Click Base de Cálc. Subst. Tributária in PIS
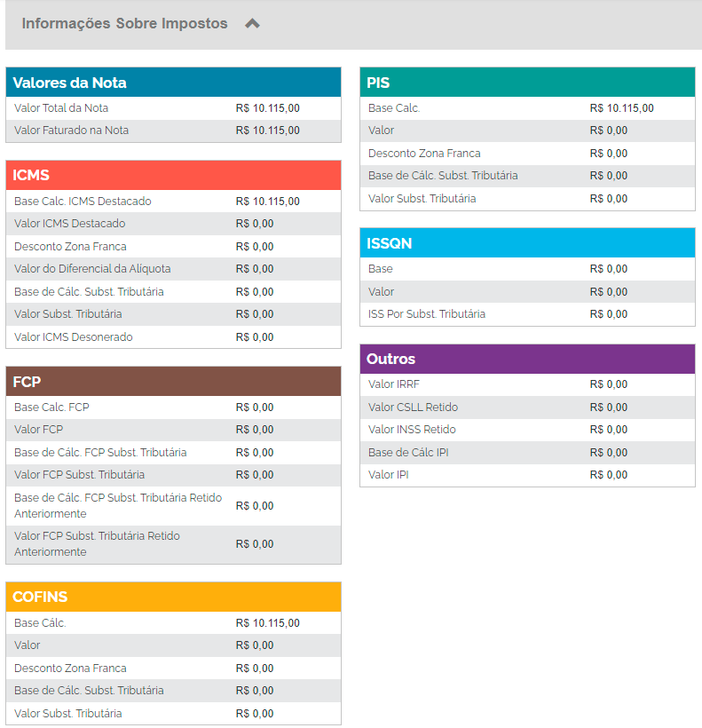The height and width of the screenshot is (728, 702). 443,176
